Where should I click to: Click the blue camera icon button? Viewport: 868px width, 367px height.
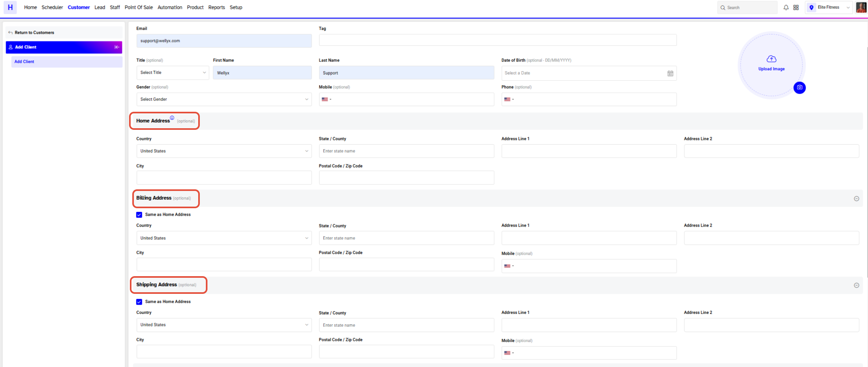(x=800, y=88)
